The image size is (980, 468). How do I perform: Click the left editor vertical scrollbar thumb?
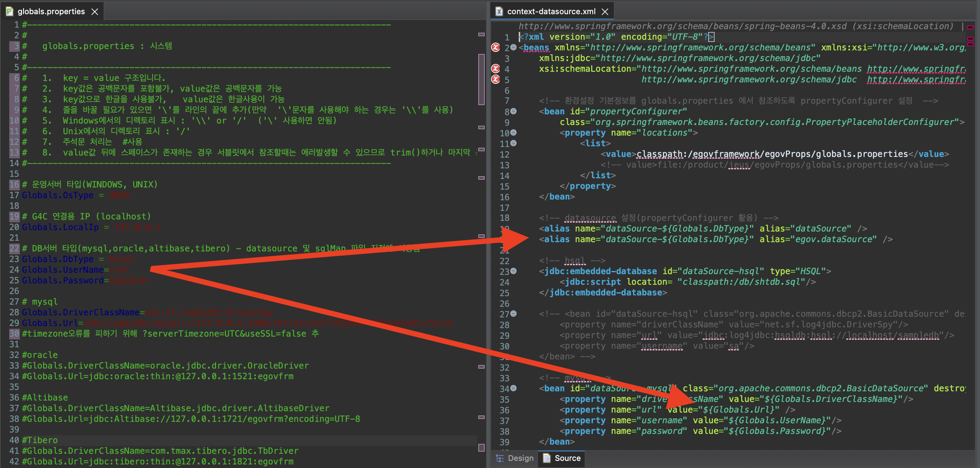481,79
